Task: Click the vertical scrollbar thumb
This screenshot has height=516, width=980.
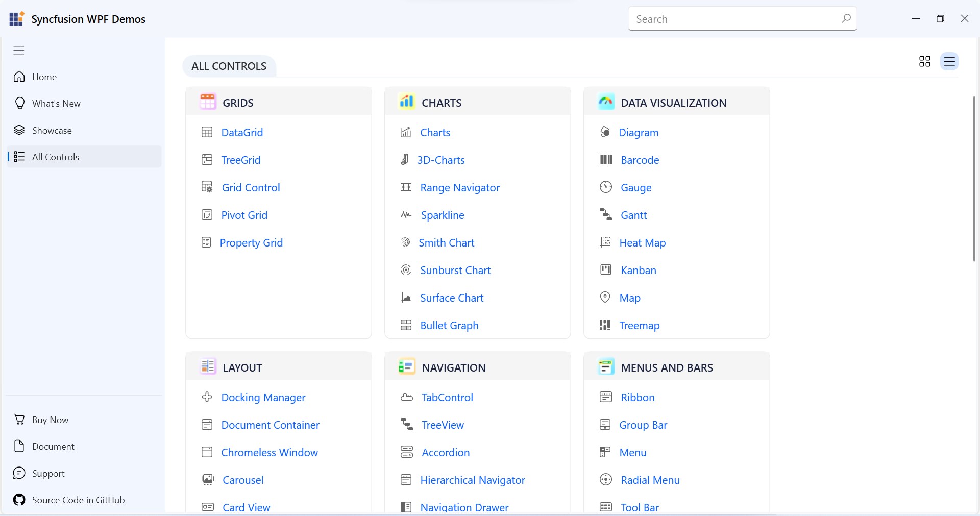Action: 974,179
